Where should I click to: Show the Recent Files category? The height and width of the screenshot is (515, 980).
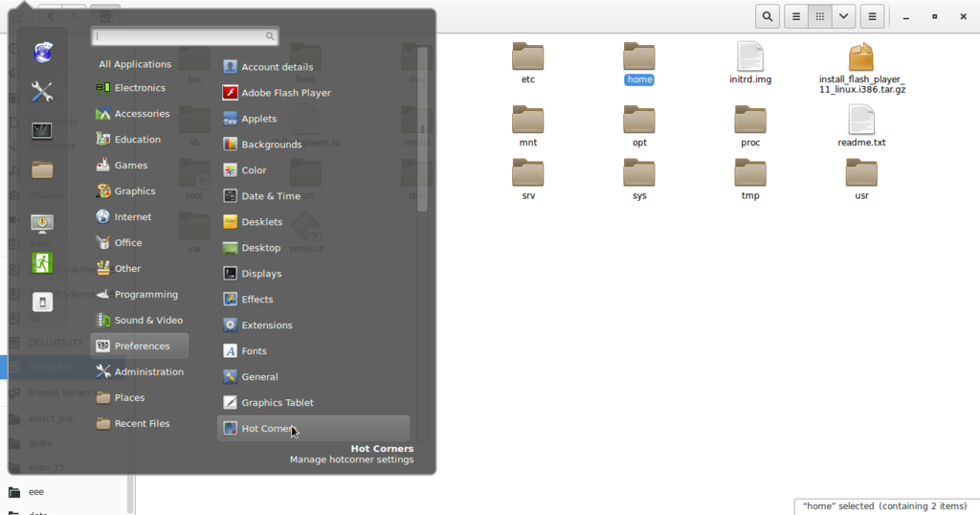[140, 423]
